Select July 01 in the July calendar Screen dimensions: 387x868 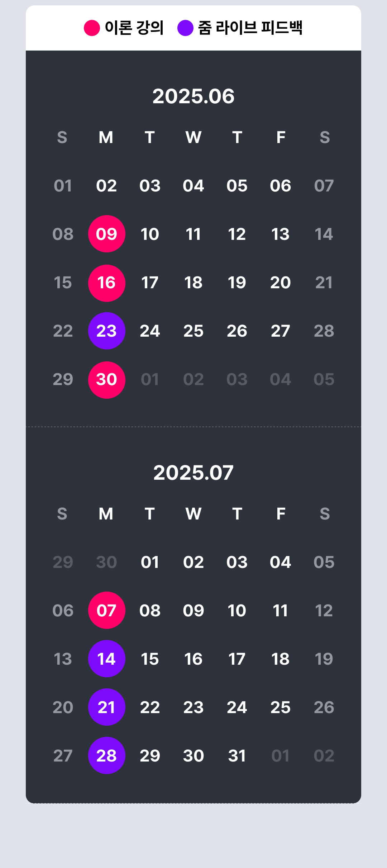pyautogui.click(x=150, y=562)
